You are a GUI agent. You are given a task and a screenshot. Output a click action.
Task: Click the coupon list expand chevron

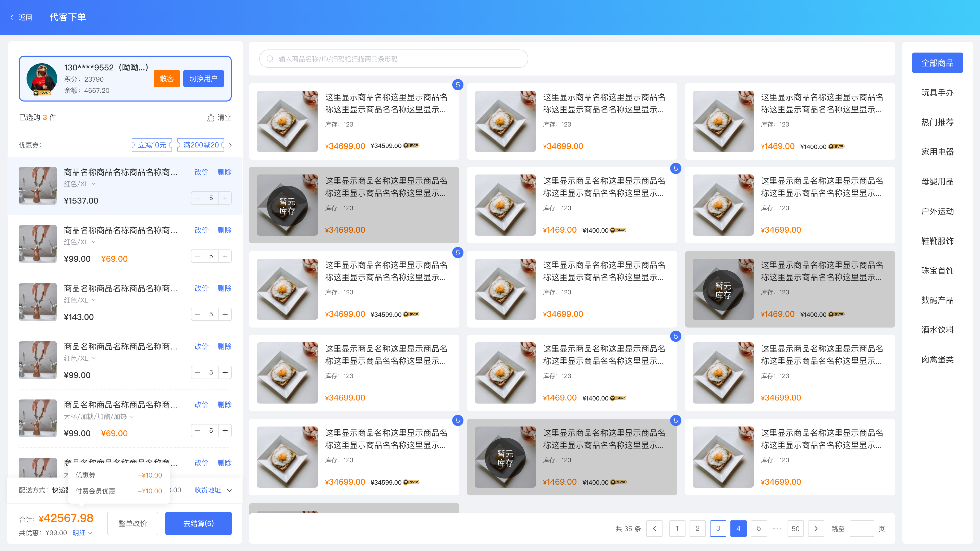pos(230,145)
